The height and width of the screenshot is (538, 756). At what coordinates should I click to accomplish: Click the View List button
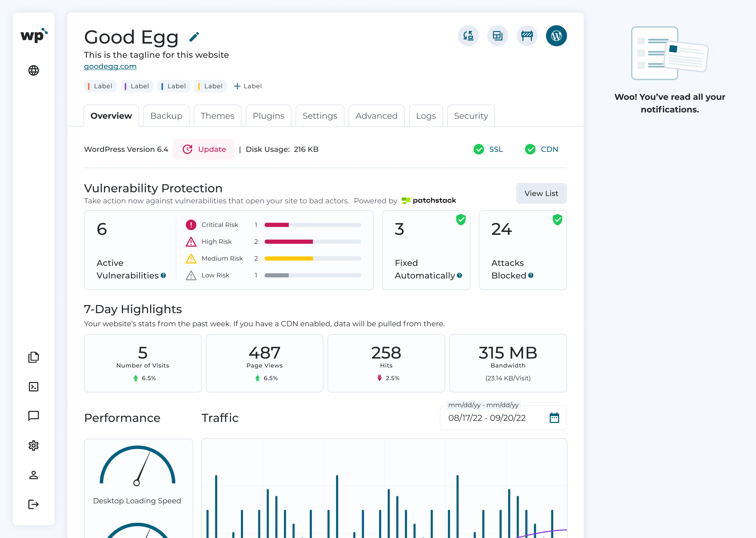pyautogui.click(x=541, y=193)
